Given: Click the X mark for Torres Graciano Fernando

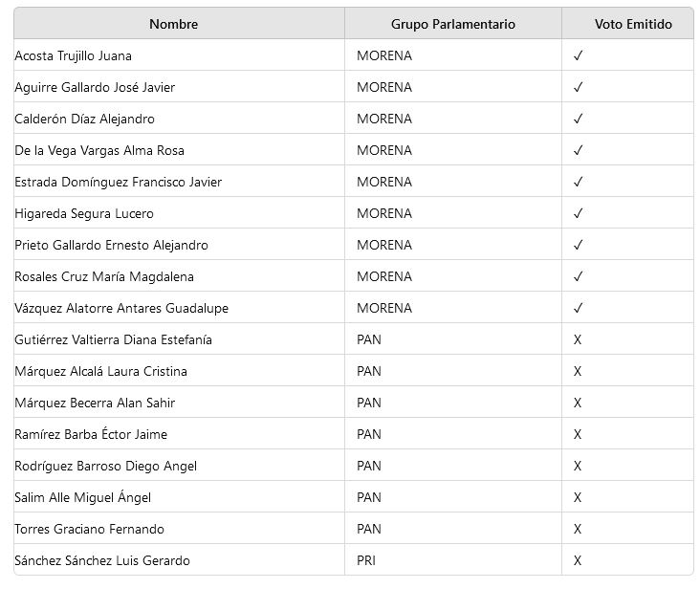Looking at the screenshot, I should click(578, 529).
